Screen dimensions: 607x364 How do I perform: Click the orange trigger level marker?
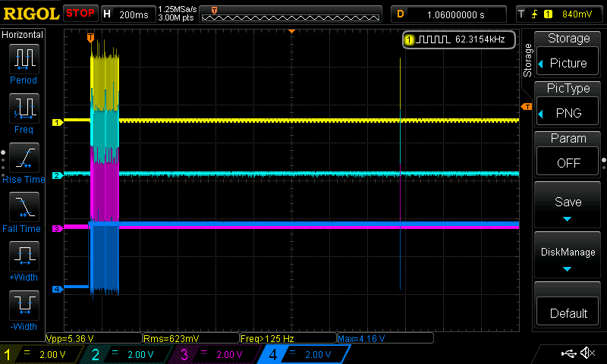(526, 107)
